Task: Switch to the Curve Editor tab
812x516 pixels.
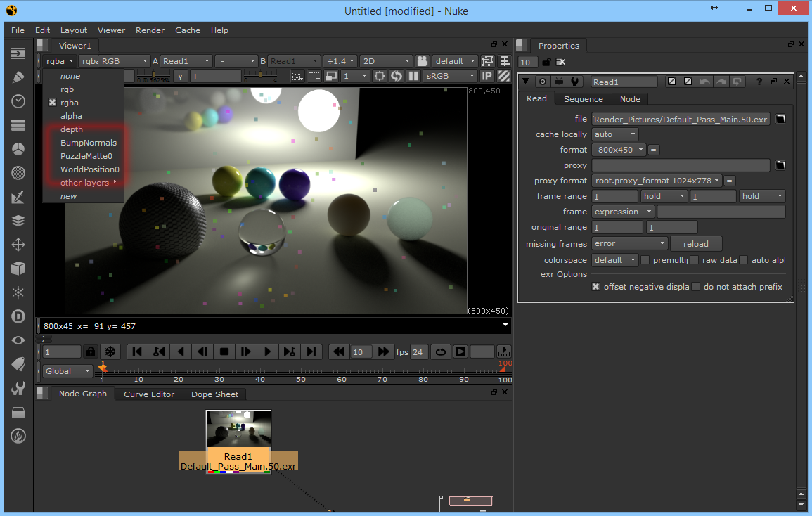Action: (x=148, y=394)
